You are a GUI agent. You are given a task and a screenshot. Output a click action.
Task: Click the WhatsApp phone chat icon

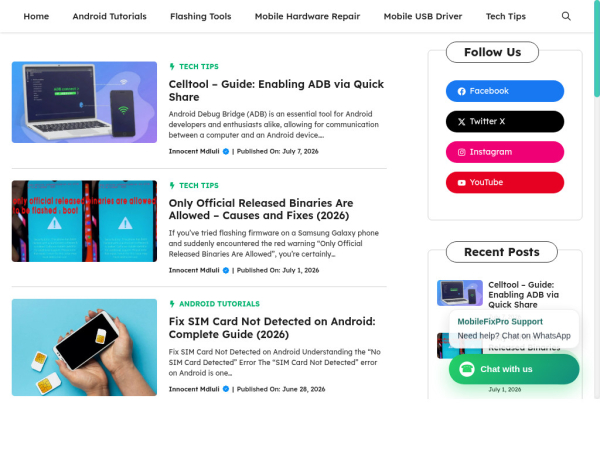[466, 369]
